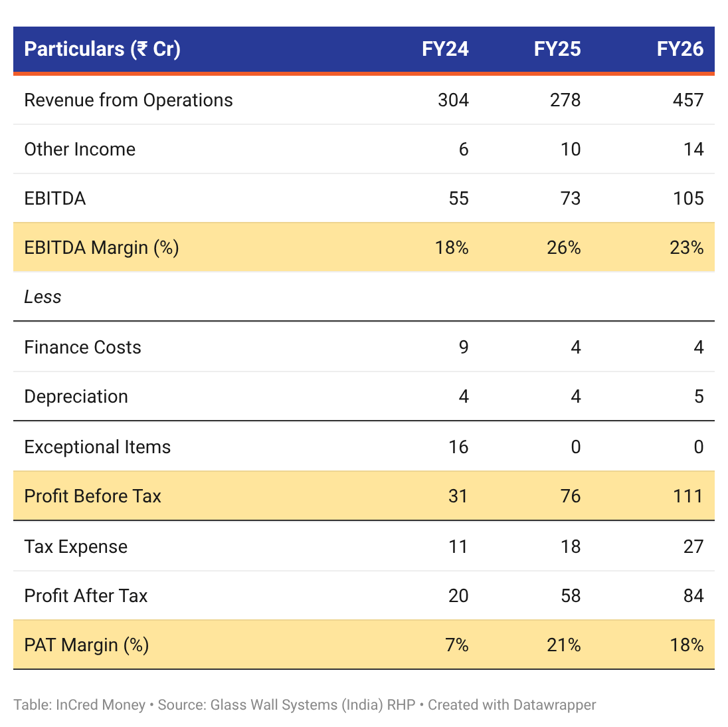This screenshot has width=728, height=727.
Task: Click the Particulars (₹ Cr) column header
Action: pyautogui.click(x=102, y=49)
